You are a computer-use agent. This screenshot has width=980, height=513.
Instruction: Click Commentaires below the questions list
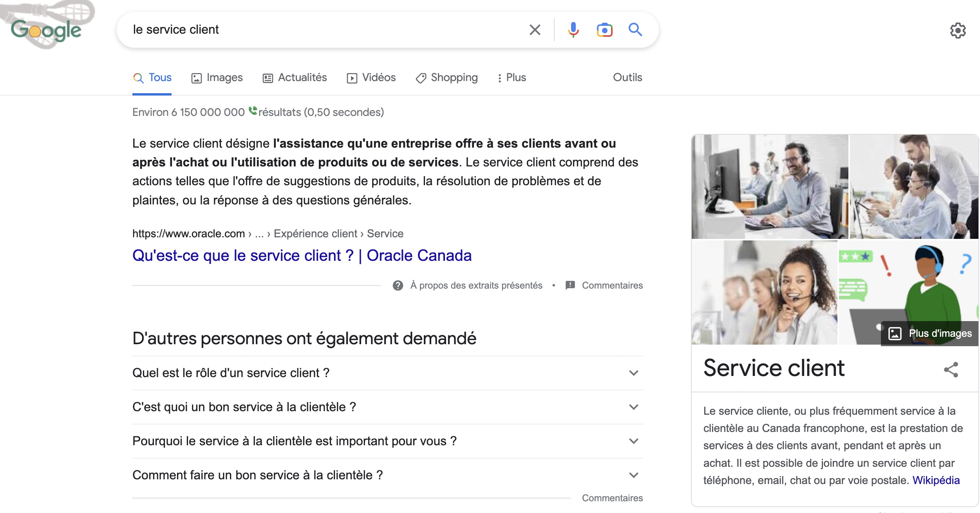tap(612, 498)
